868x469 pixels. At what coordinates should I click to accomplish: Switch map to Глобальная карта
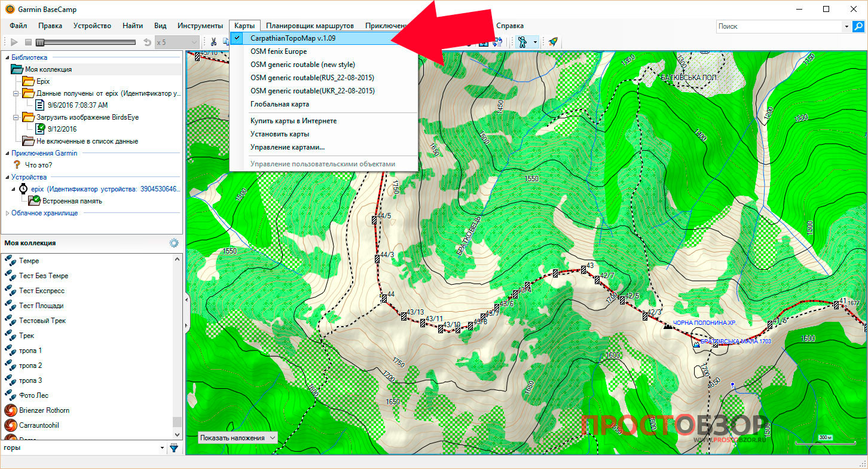point(280,104)
